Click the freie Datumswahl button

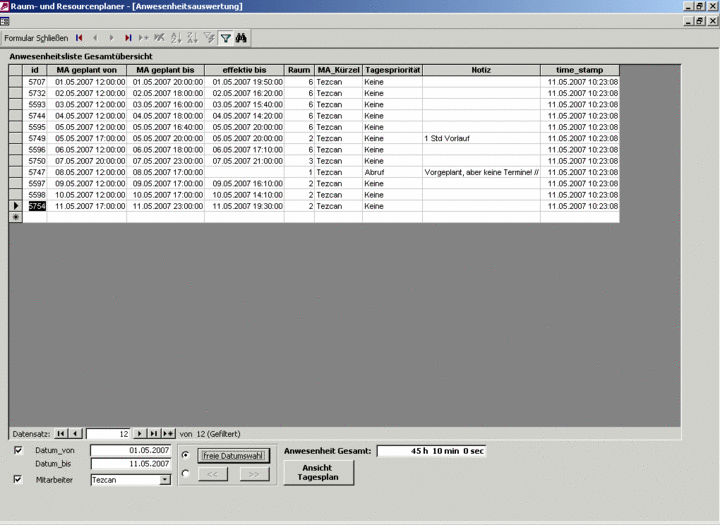234,456
